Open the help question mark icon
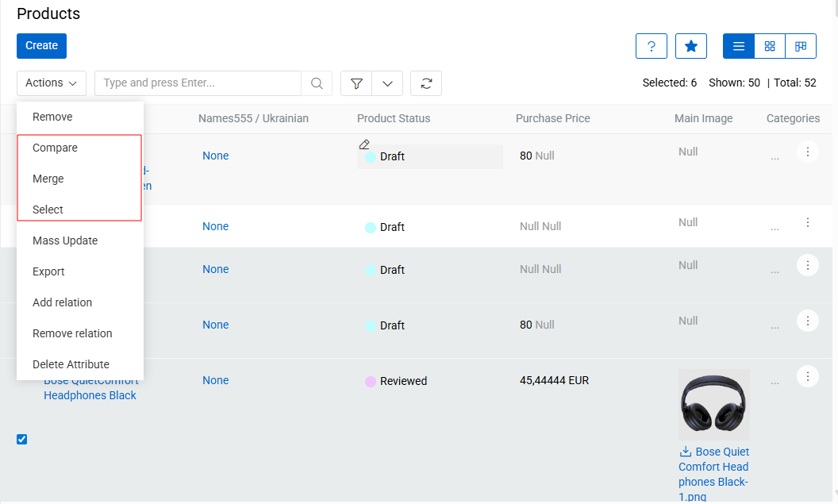Screen dimensions: 838x504 tap(651, 46)
